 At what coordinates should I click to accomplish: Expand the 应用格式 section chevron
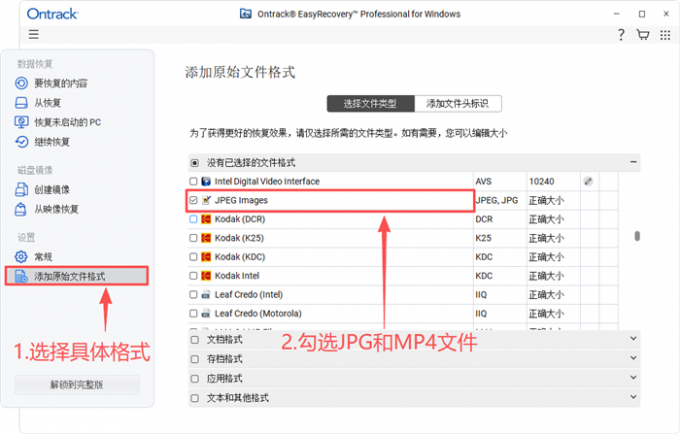tap(633, 377)
